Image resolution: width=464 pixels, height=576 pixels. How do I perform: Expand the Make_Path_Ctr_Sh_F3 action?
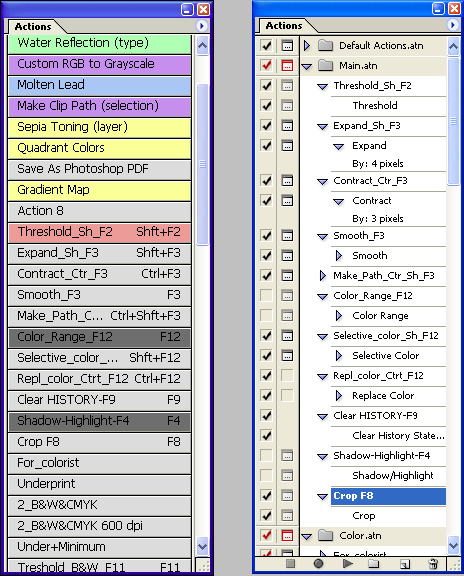tap(323, 276)
